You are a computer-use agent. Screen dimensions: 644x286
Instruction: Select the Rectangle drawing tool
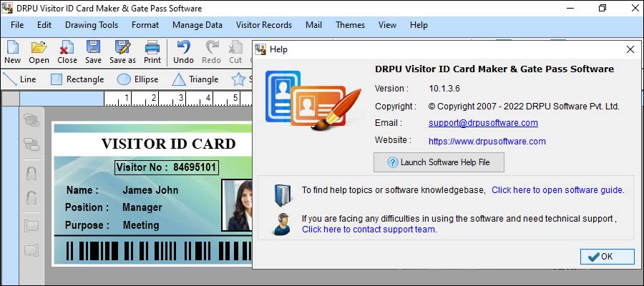[77, 79]
